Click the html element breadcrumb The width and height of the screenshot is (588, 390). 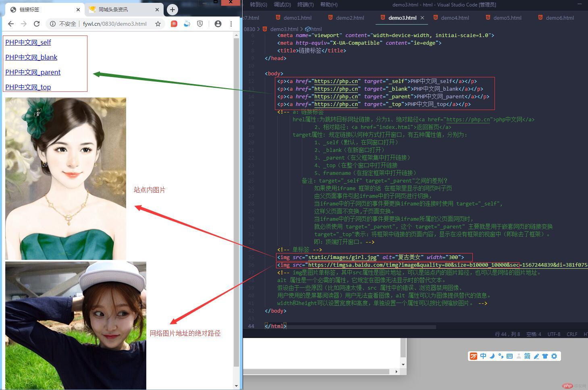[316, 29]
